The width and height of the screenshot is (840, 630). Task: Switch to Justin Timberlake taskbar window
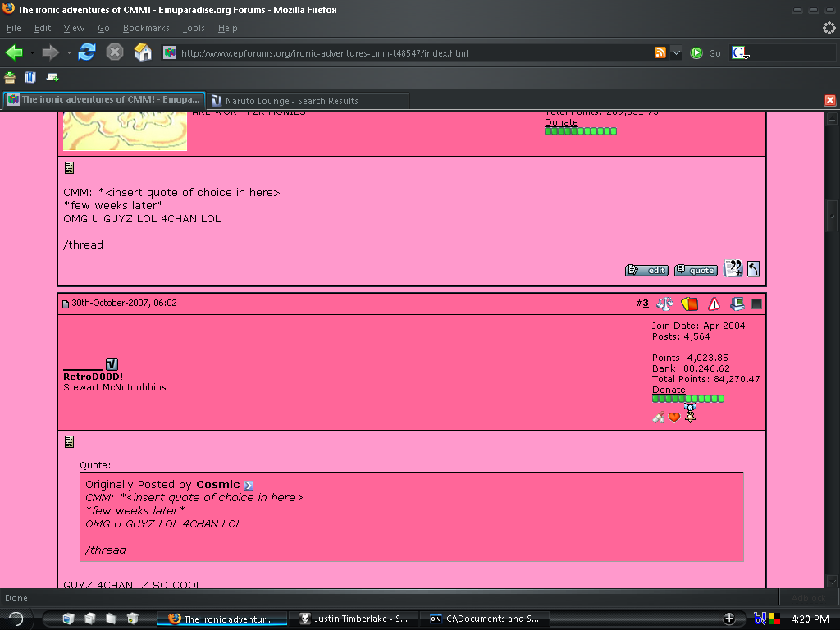coord(354,619)
